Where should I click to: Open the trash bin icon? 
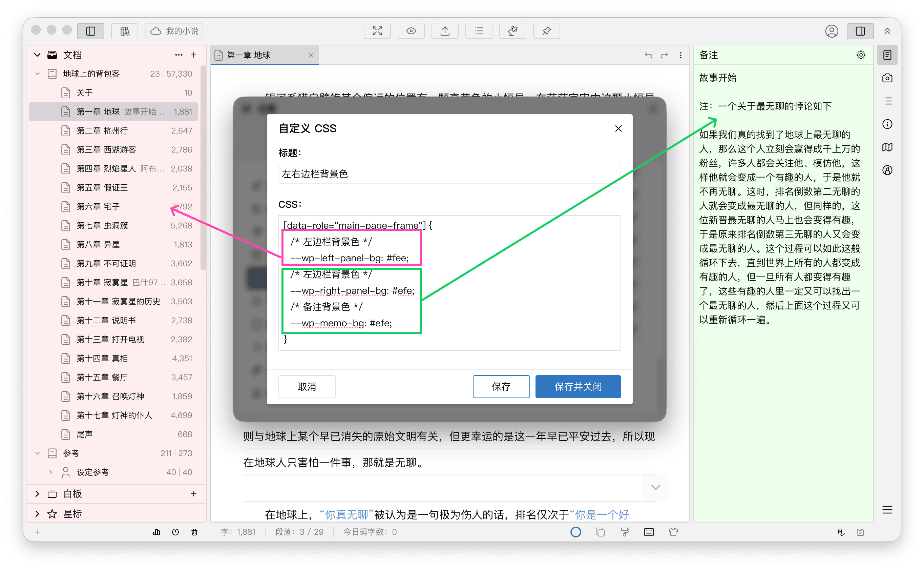coord(194,532)
